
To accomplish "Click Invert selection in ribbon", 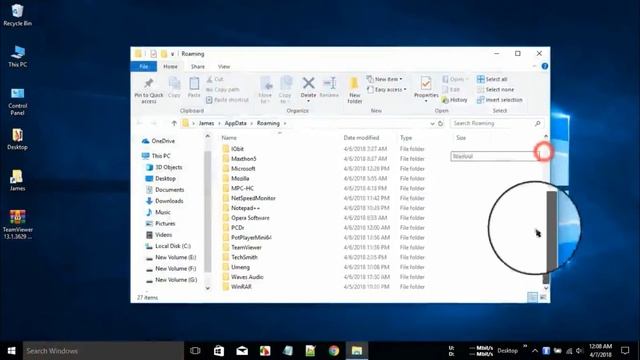I will (x=500, y=100).
